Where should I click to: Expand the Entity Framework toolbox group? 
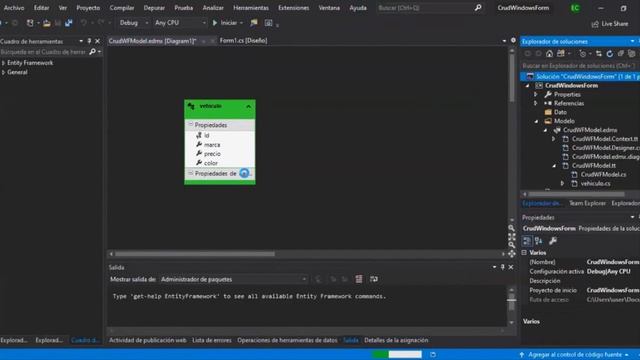[x=4, y=63]
